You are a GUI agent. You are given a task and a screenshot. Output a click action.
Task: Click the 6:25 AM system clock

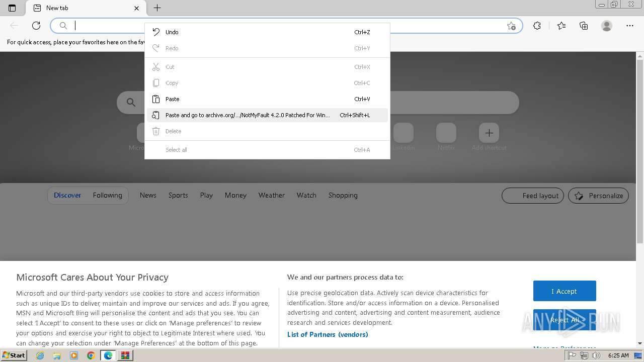click(618, 355)
